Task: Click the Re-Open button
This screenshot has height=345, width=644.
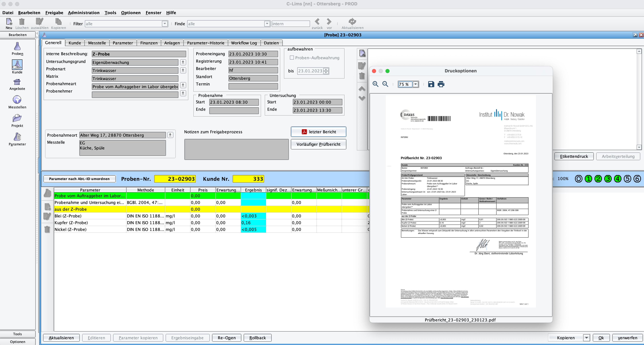Action: pos(227,338)
